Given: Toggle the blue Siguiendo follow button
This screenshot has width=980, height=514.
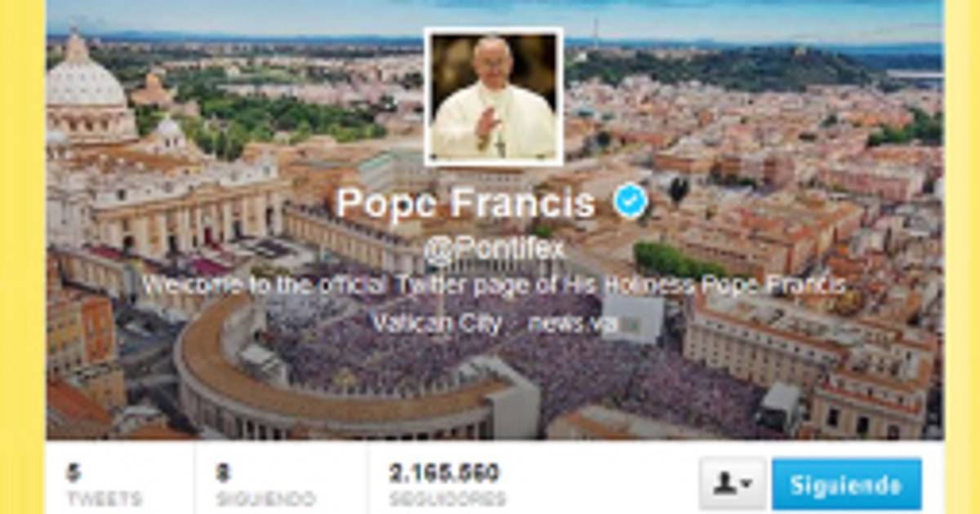Looking at the screenshot, I should click(x=846, y=484).
